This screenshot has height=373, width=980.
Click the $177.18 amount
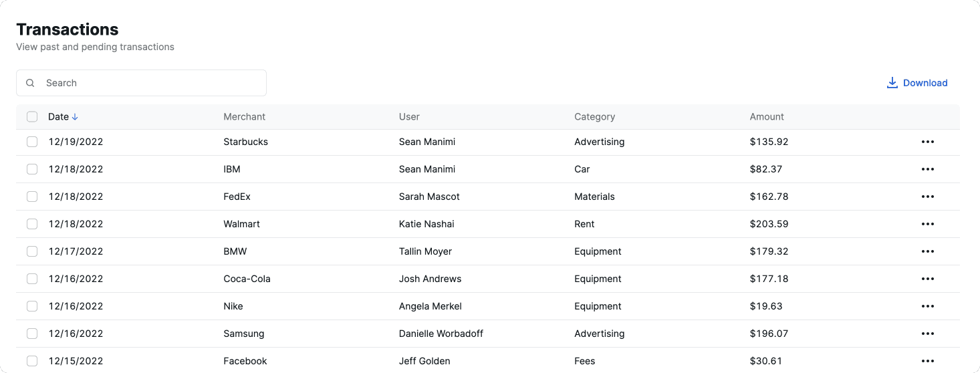769,279
